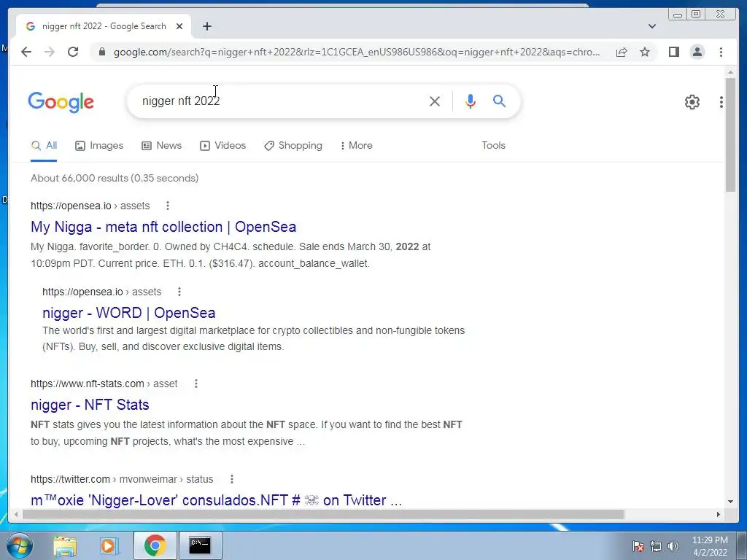Open the network status tray icon
The image size is (747, 560).
(x=656, y=546)
